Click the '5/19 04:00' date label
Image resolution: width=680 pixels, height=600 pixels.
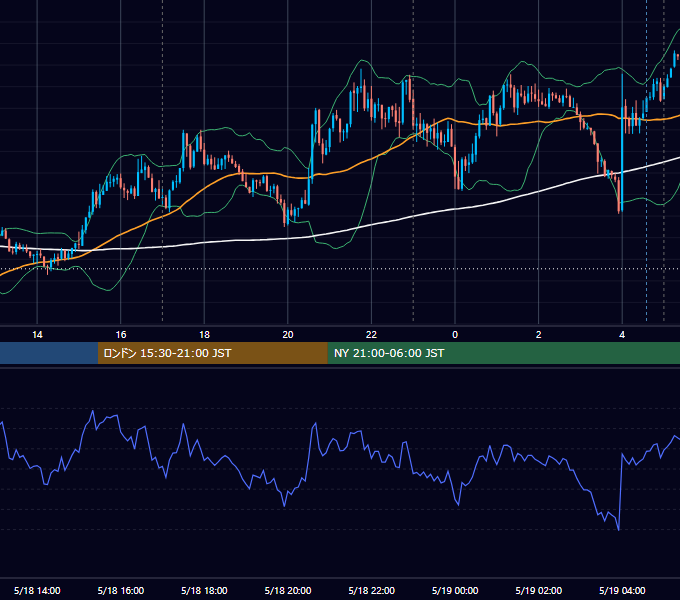[622, 590]
